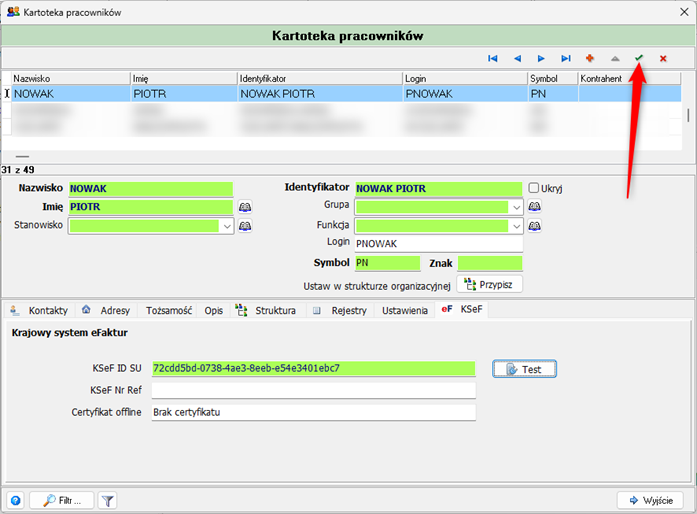Expand the Stanowisko dropdown

pos(227,226)
